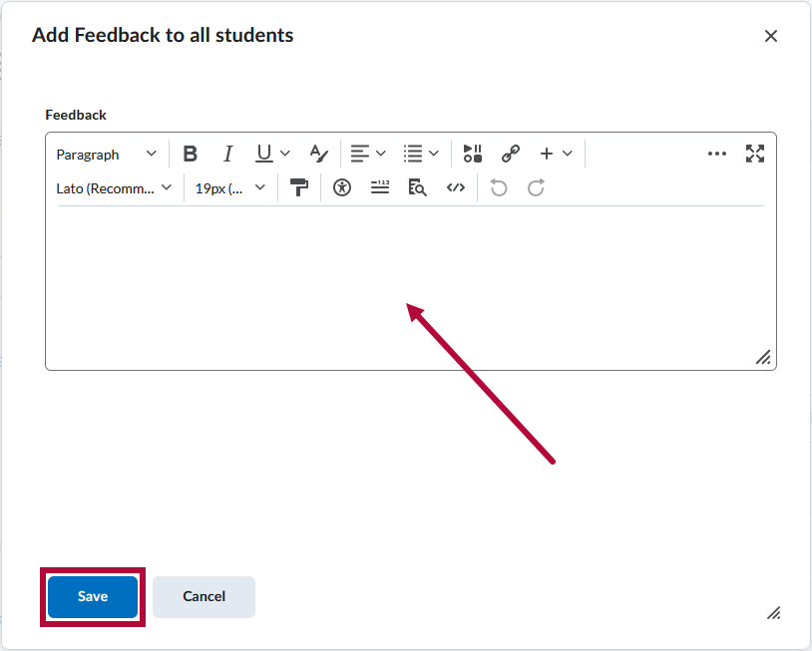Open the Lato font family dropdown
The image size is (812, 651).
114,188
